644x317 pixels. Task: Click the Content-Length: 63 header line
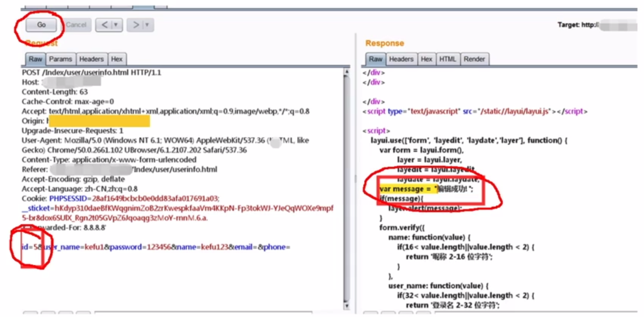tap(55, 92)
